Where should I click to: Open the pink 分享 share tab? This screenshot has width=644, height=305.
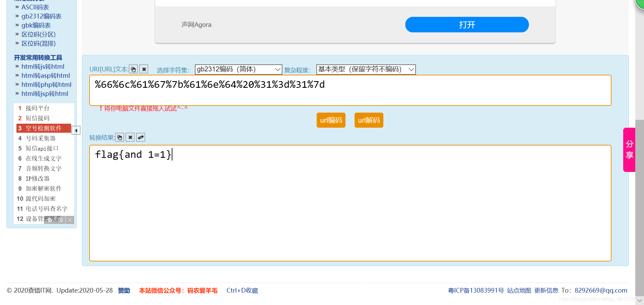pos(629,150)
